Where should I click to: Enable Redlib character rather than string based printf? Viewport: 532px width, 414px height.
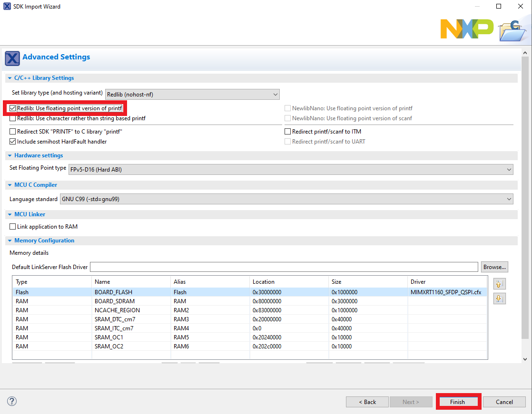click(13, 118)
